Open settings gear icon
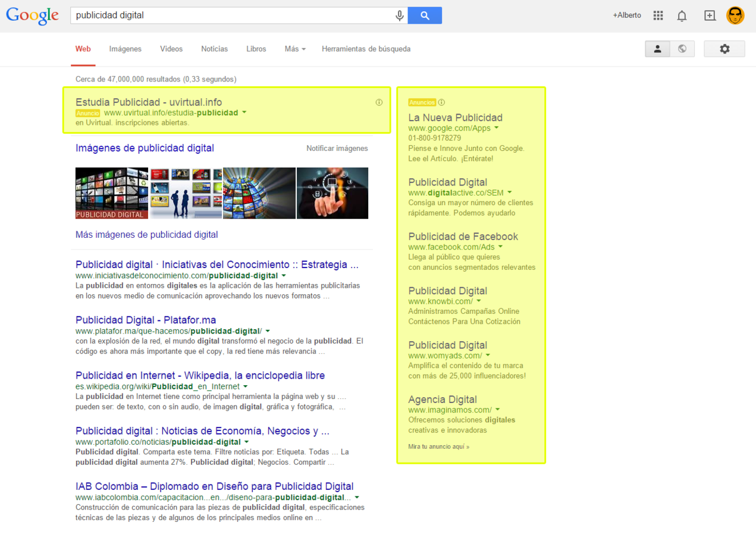 tap(724, 49)
